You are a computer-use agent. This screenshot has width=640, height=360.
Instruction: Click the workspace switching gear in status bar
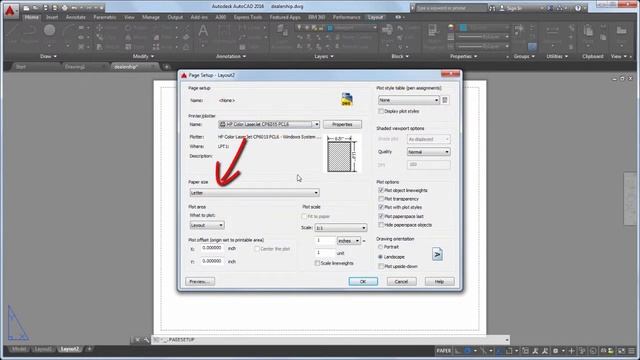coord(556,351)
